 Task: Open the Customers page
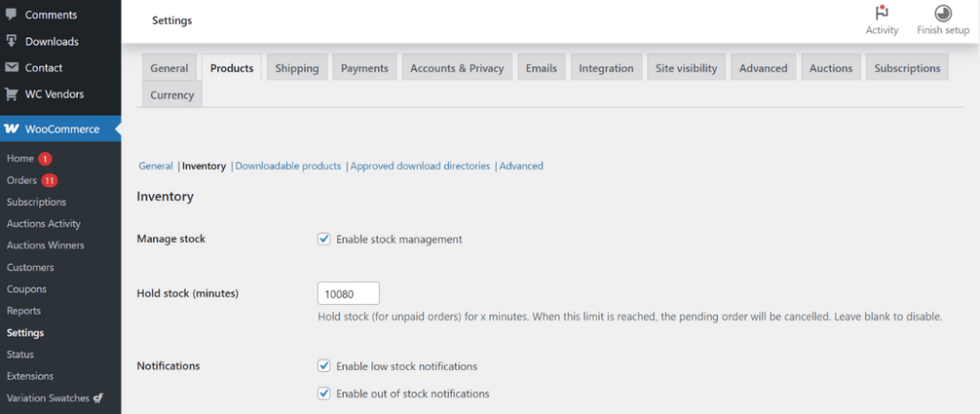(31, 268)
